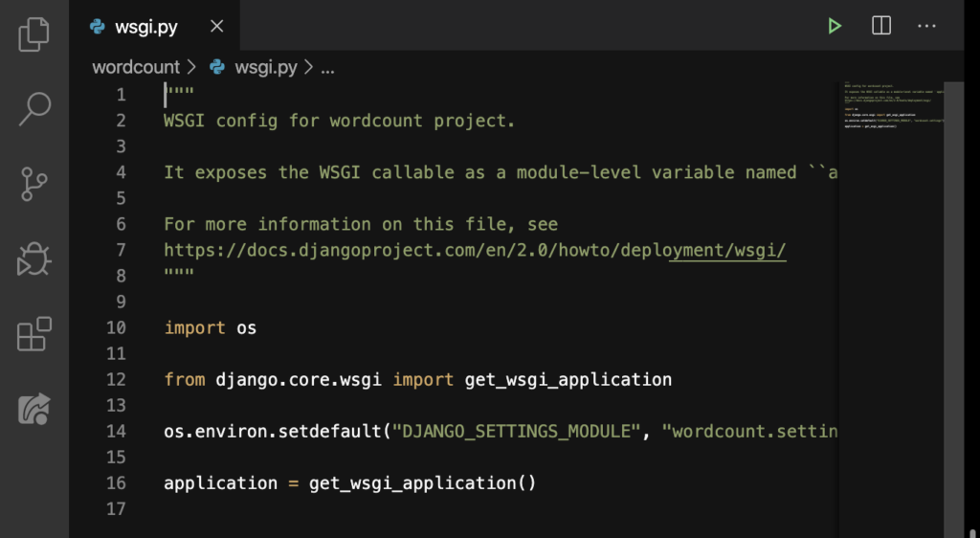Click 'For more information on this file' line
The width and height of the screenshot is (980, 538).
pos(361,224)
